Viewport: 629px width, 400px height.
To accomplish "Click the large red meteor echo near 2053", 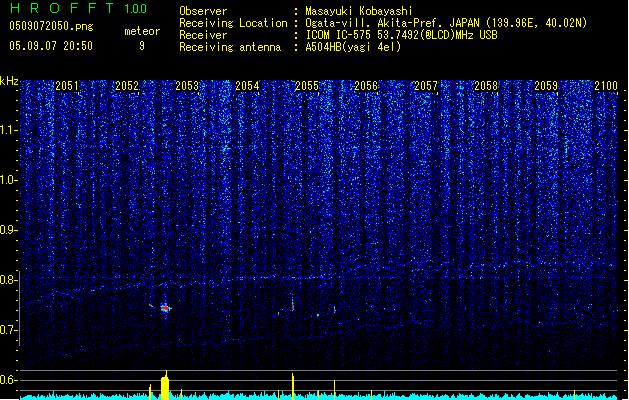I will (165, 308).
